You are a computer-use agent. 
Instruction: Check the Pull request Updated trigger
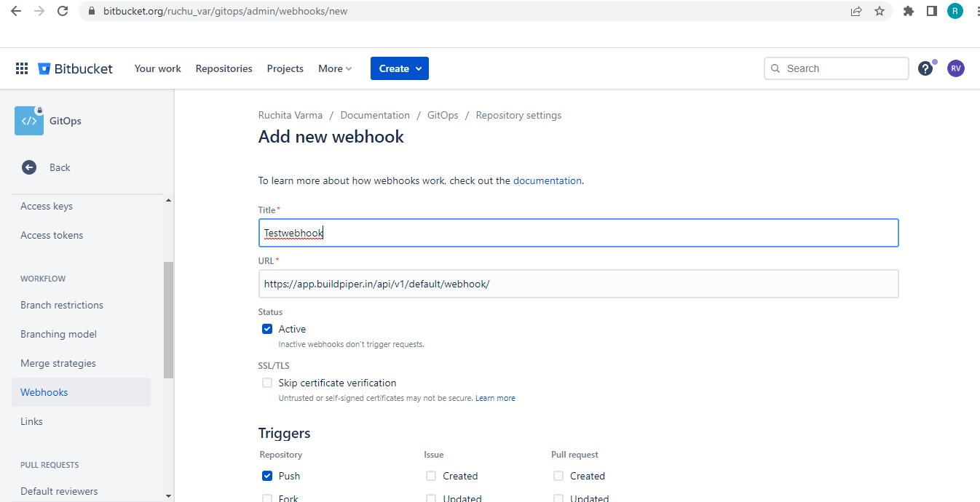558,498
